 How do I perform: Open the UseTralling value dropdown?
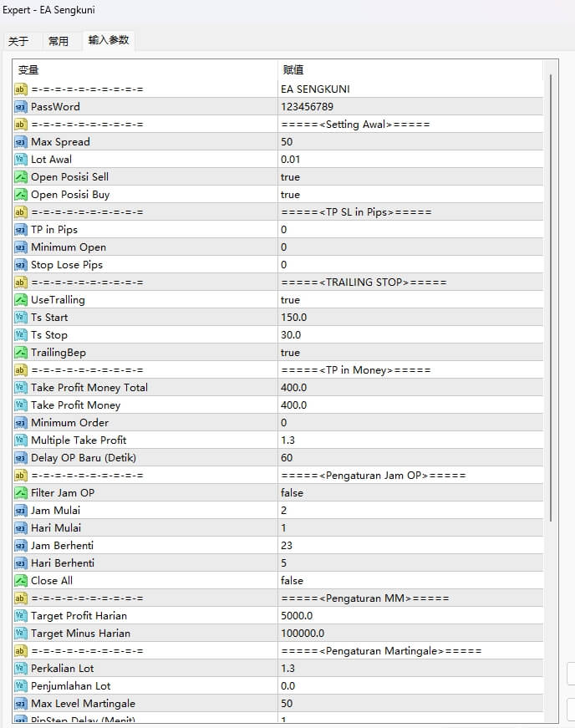click(x=291, y=300)
